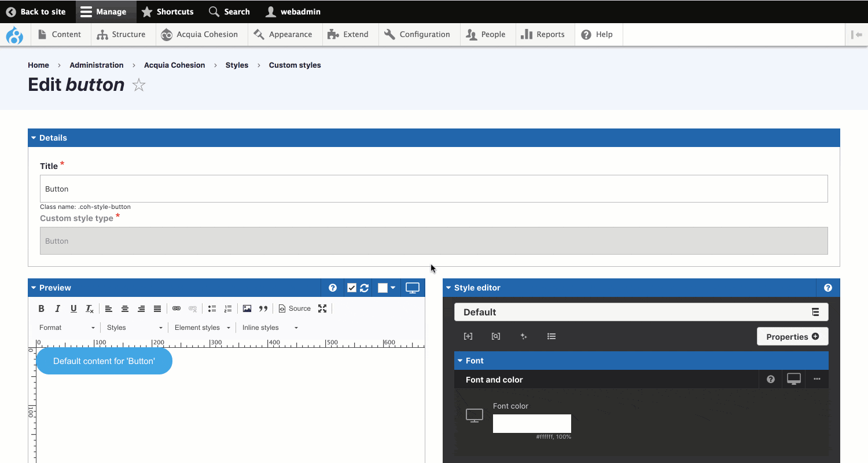Screen dimensions: 868x463
Task: Click the Properties button
Action: pos(792,336)
